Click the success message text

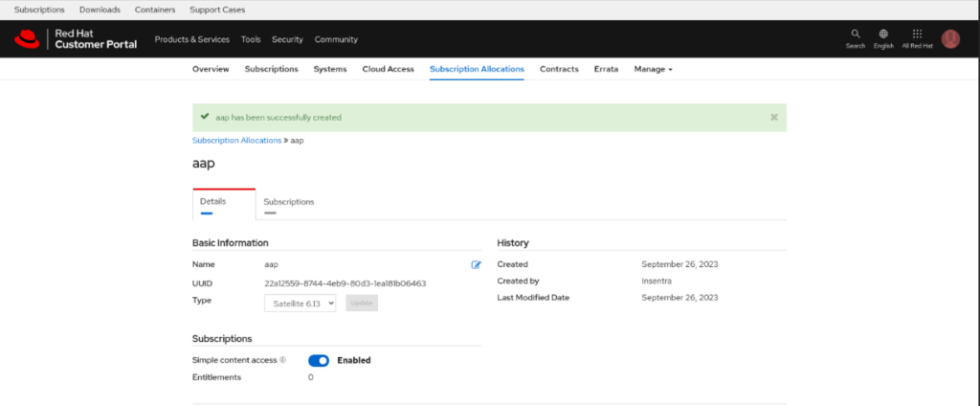(278, 117)
